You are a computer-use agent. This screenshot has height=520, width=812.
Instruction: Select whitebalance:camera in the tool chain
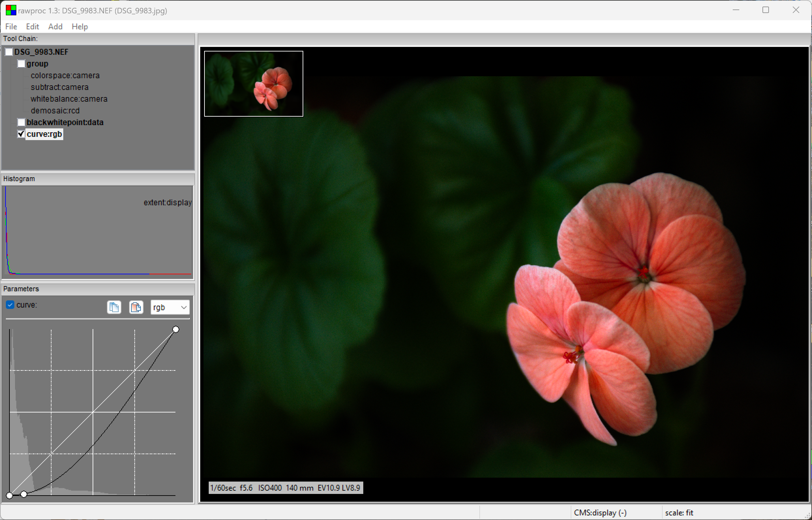click(x=69, y=99)
